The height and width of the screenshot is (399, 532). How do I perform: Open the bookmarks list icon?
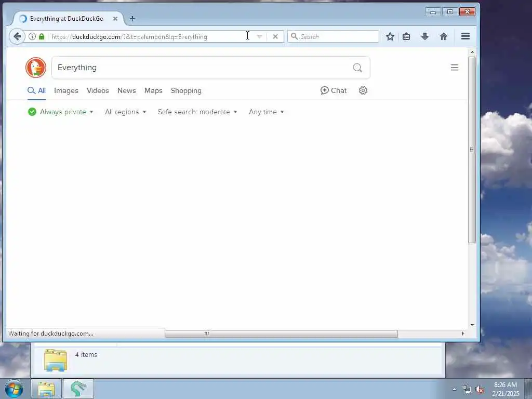point(406,36)
